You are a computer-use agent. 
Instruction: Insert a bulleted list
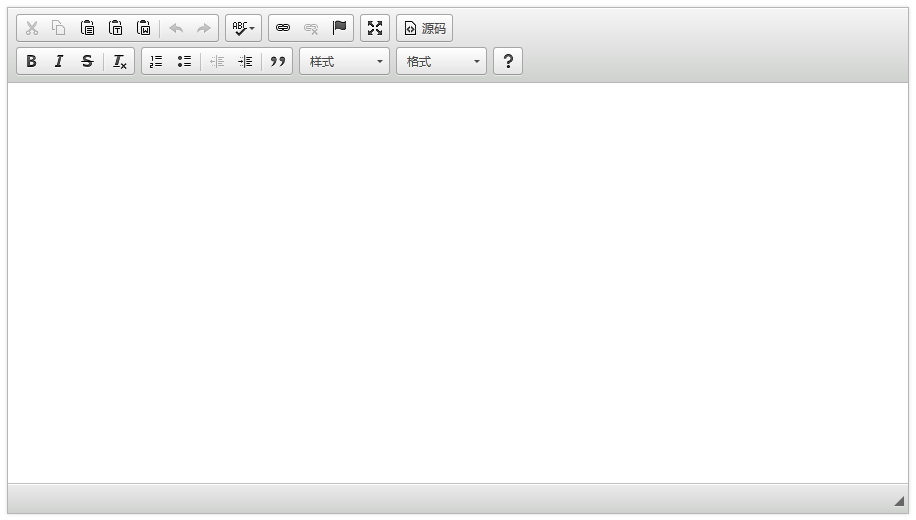[x=184, y=61]
